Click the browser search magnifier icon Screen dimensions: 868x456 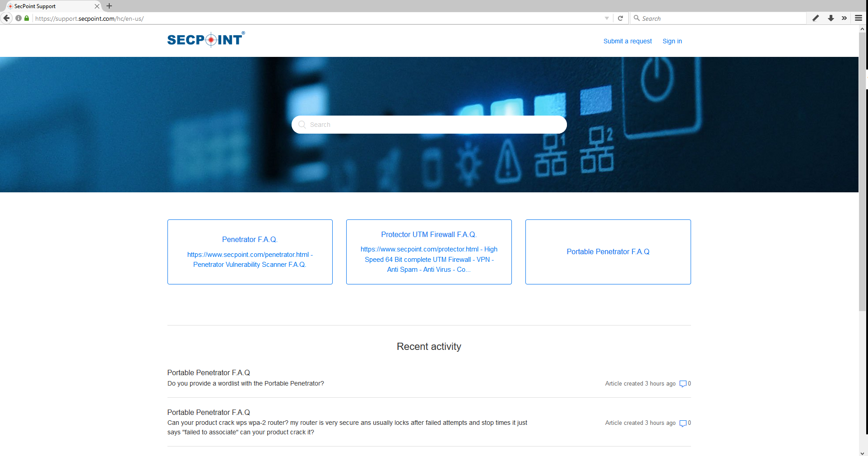click(x=636, y=18)
